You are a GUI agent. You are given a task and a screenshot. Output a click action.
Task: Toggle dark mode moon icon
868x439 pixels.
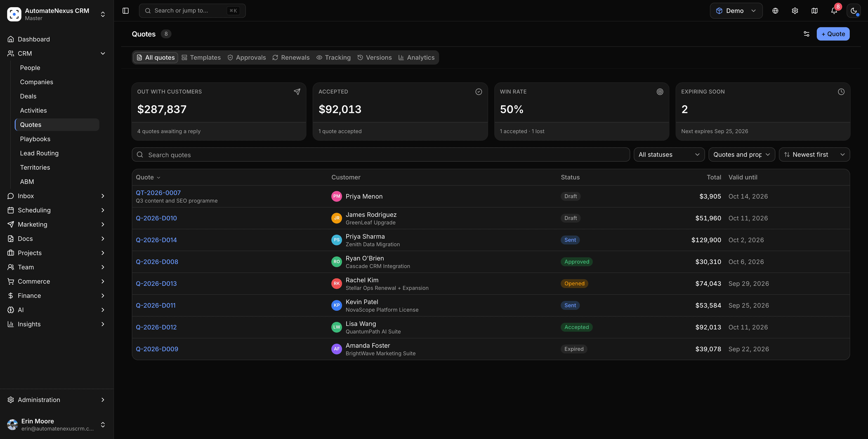(854, 11)
